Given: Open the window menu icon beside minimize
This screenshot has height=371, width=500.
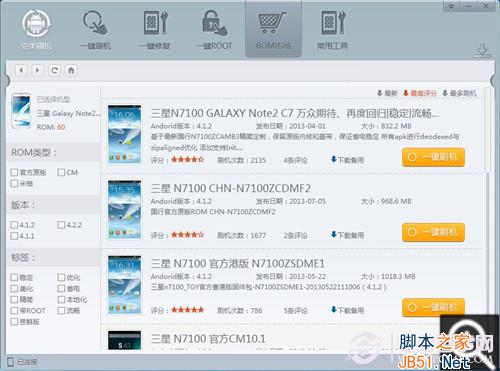Looking at the screenshot, I should tap(452, 6).
